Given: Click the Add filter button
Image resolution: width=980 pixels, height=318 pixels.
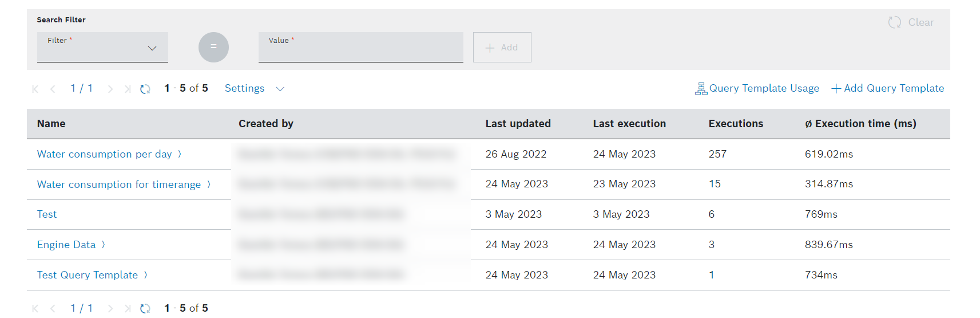Looking at the screenshot, I should click(x=502, y=48).
